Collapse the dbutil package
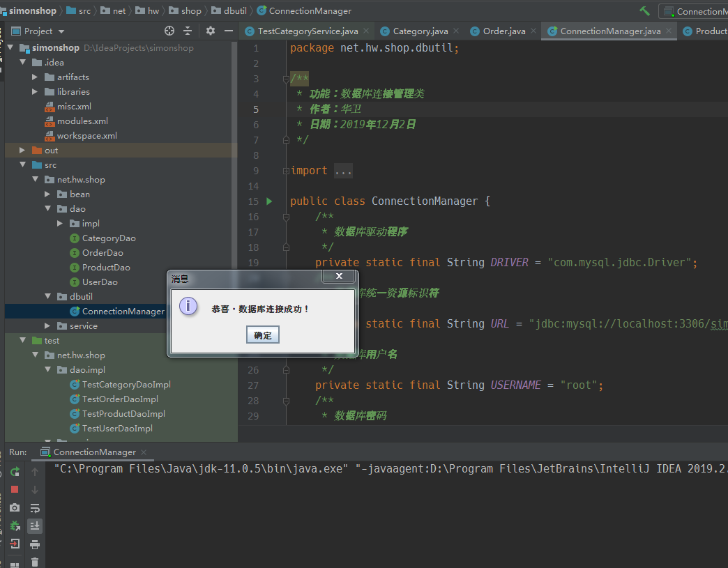 48,296
